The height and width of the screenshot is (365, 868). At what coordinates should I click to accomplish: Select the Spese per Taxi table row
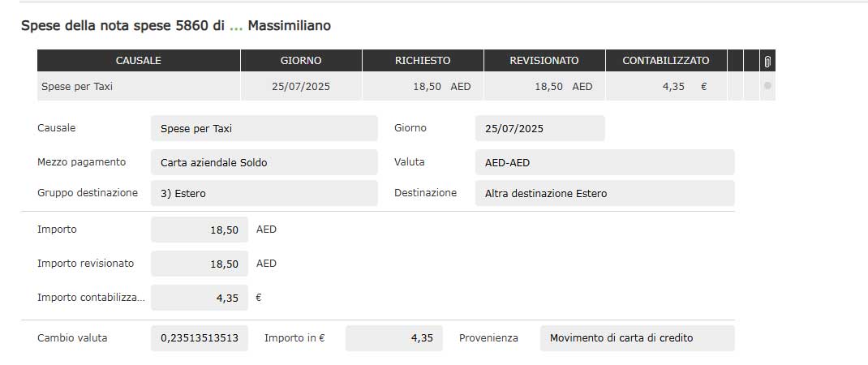pos(139,86)
